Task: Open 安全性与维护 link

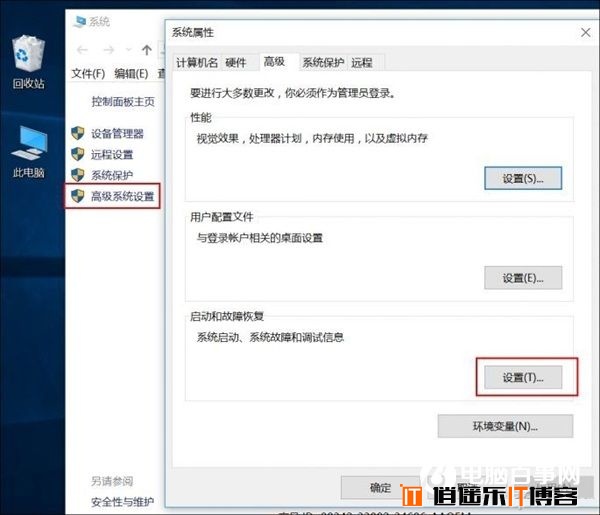Action: coord(122,502)
